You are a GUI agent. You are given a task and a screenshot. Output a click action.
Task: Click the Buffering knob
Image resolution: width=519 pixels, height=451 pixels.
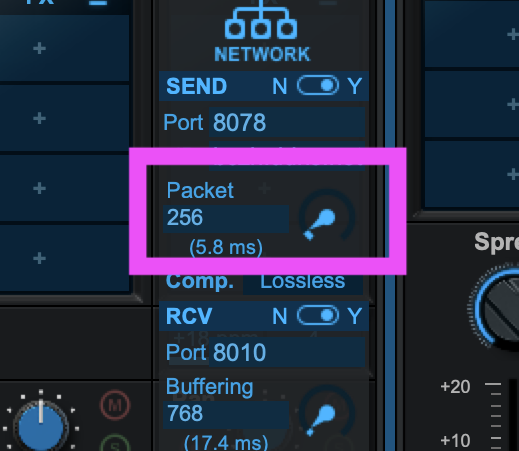coord(327,413)
